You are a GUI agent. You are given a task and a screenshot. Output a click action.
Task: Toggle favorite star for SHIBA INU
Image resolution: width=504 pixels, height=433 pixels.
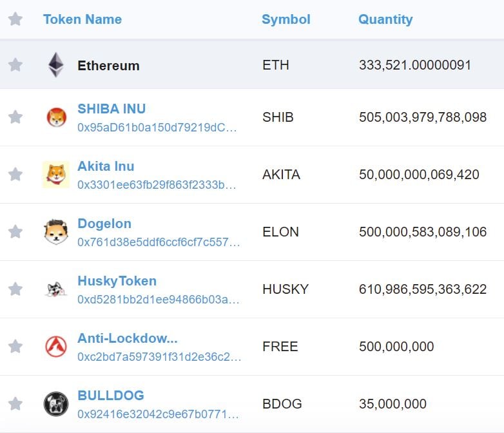15,117
